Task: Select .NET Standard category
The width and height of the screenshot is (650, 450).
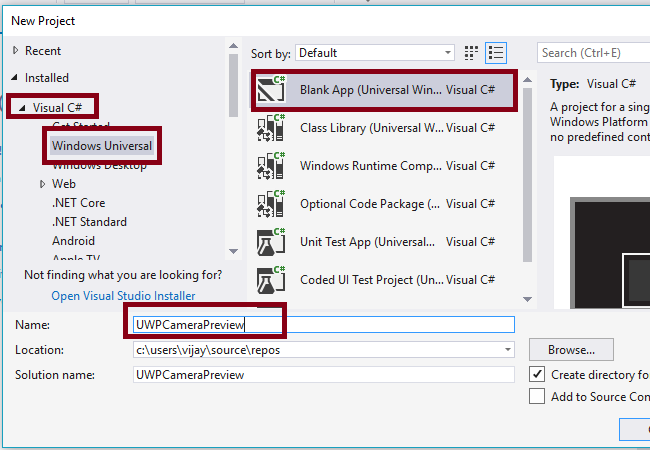Action: pyautogui.click(x=89, y=222)
